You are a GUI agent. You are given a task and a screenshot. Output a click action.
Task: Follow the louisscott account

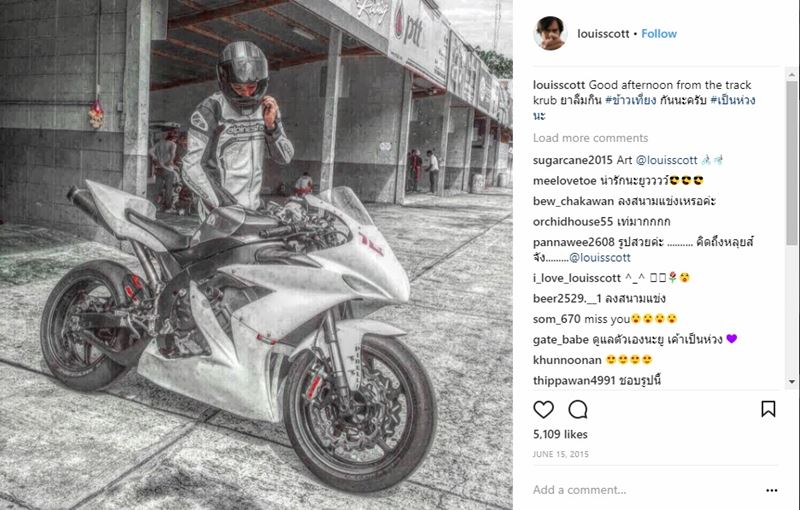[x=659, y=34]
